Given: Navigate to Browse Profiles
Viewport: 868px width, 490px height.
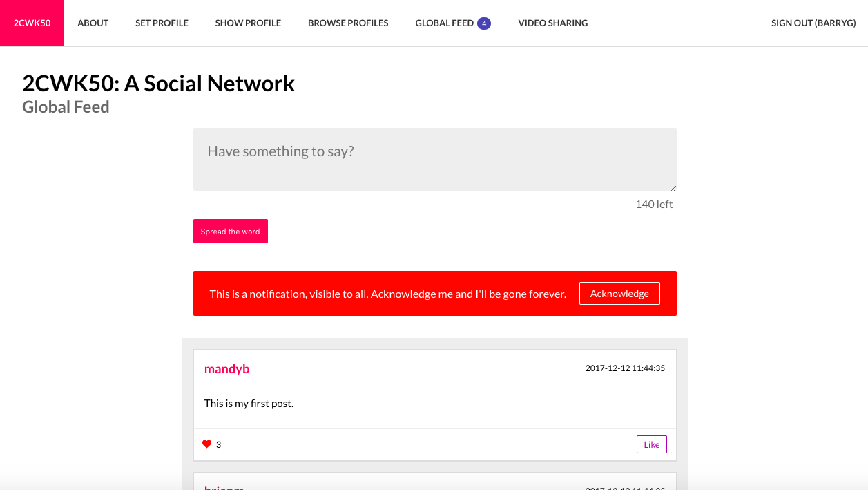Looking at the screenshot, I should pos(348,23).
